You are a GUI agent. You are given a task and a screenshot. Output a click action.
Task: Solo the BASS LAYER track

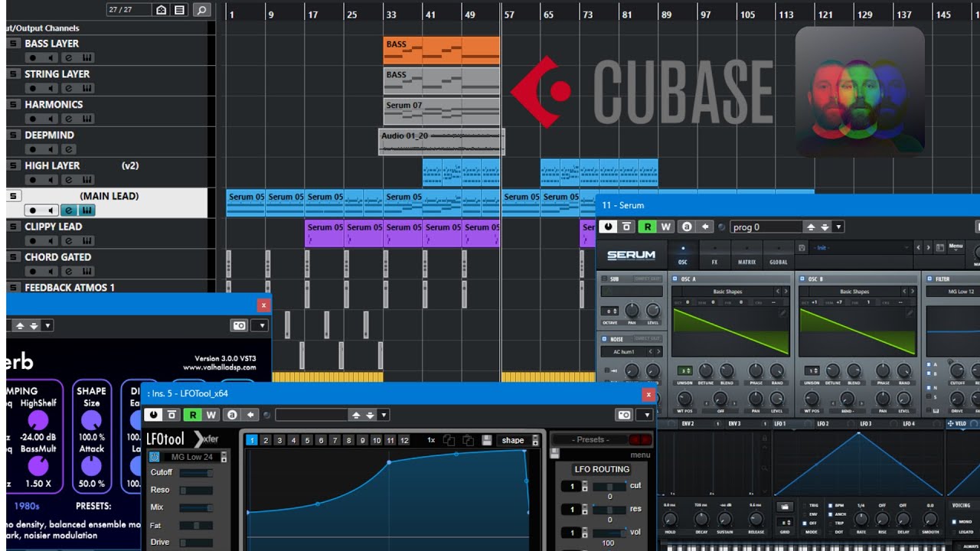pyautogui.click(x=12, y=44)
